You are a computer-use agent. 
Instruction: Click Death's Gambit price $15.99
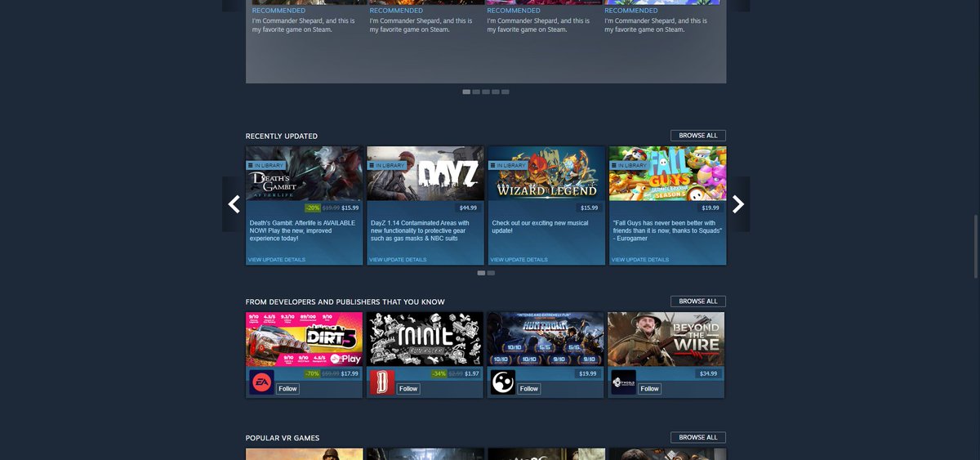350,208
